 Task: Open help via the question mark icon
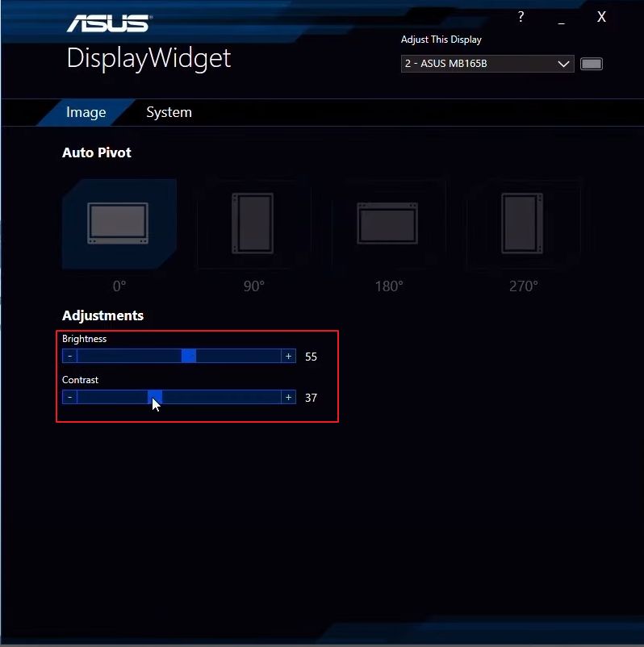coord(521,17)
